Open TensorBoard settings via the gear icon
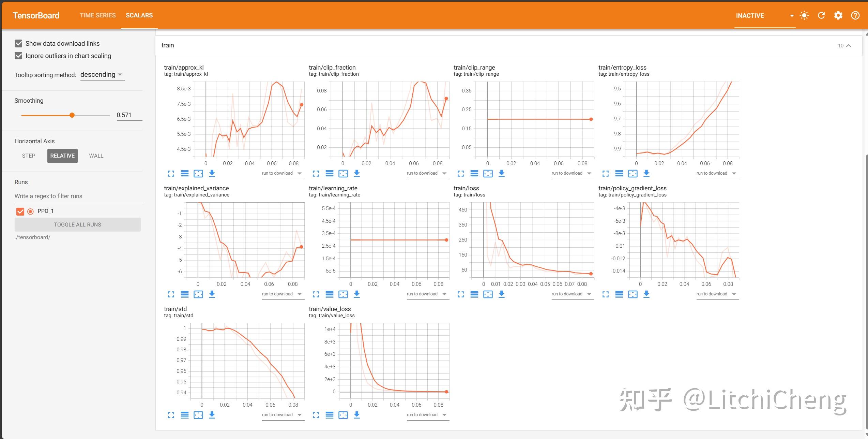Screen dimensions: 868x439 point(839,15)
